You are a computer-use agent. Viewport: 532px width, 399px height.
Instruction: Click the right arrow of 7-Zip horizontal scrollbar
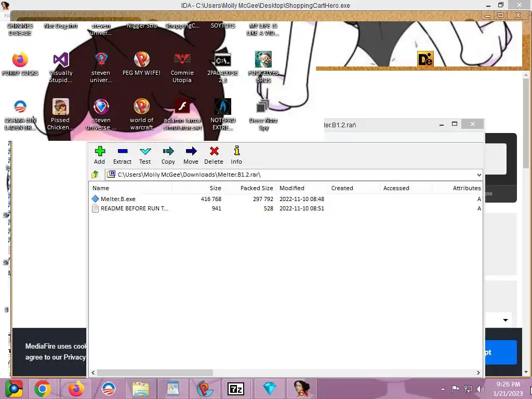[x=478, y=373]
